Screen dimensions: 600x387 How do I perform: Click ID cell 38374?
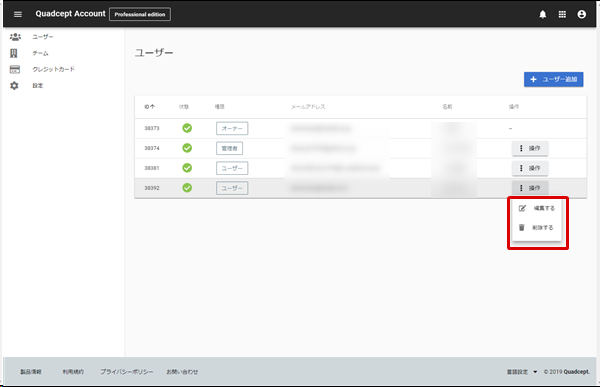point(152,148)
